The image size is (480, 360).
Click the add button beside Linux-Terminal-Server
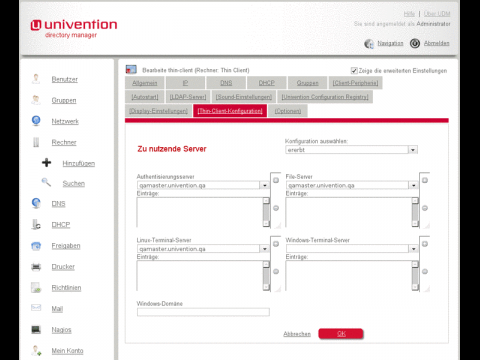[276, 244]
